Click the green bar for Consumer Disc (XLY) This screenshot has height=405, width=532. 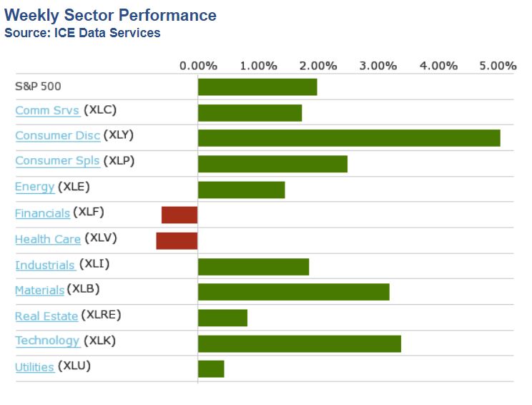click(349, 138)
